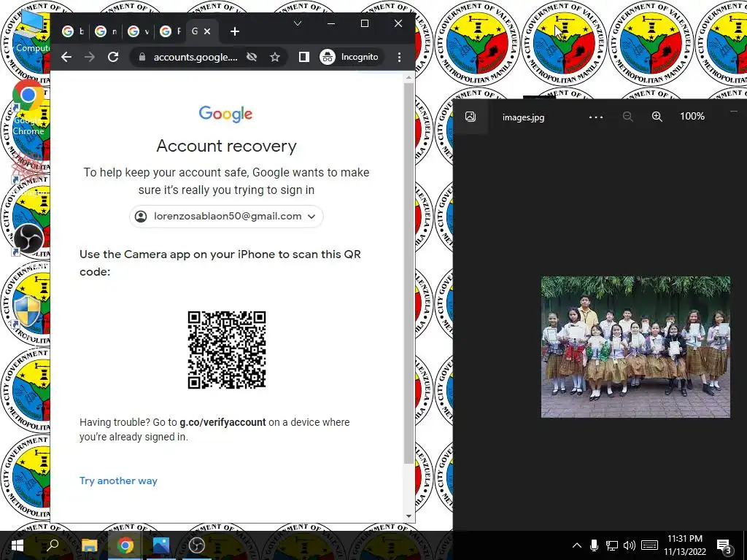Open the shield desktop shortcut

pos(27,312)
